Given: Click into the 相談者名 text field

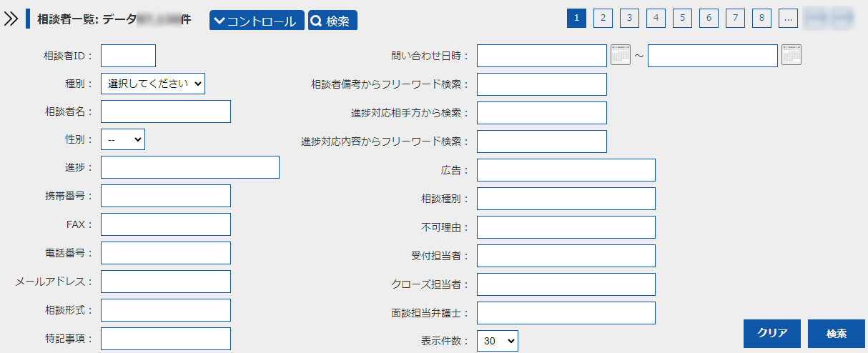Looking at the screenshot, I should [x=166, y=111].
